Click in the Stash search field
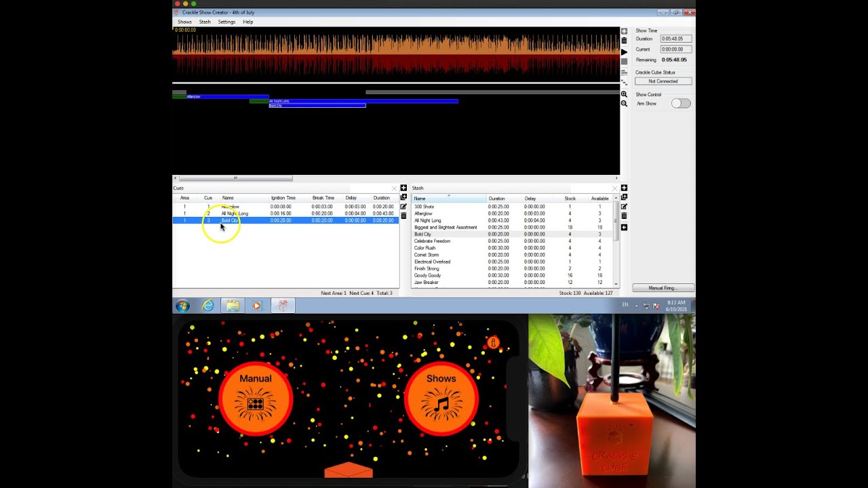This screenshot has height=488, width=868. (591, 188)
